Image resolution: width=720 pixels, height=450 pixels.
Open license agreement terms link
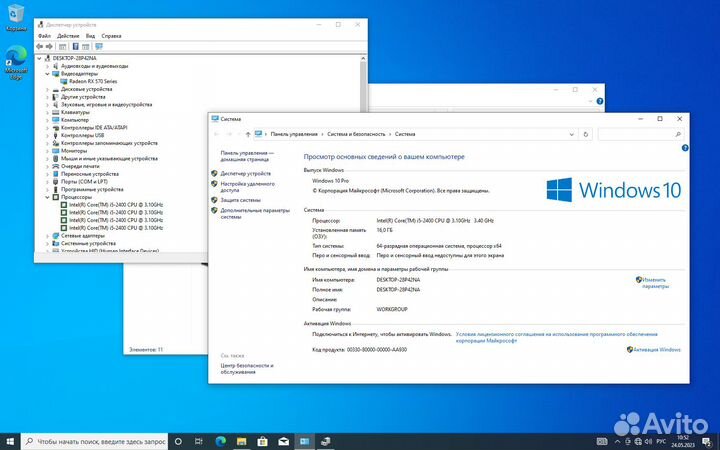pos(557,338)
